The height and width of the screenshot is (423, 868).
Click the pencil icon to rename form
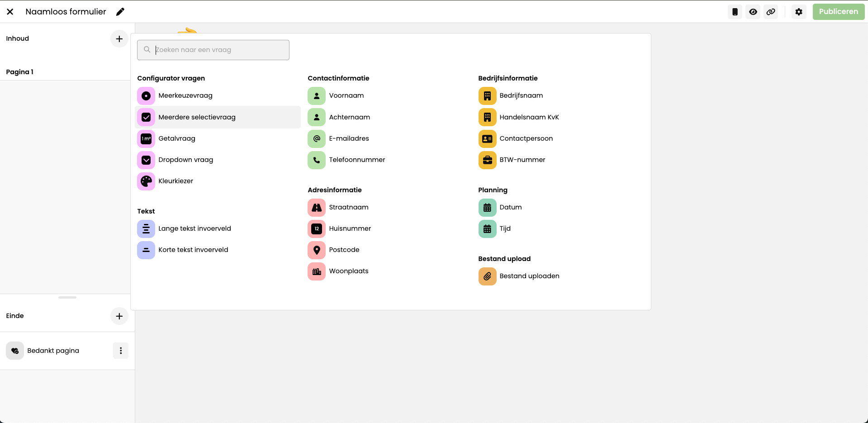(x=120, y=12)
